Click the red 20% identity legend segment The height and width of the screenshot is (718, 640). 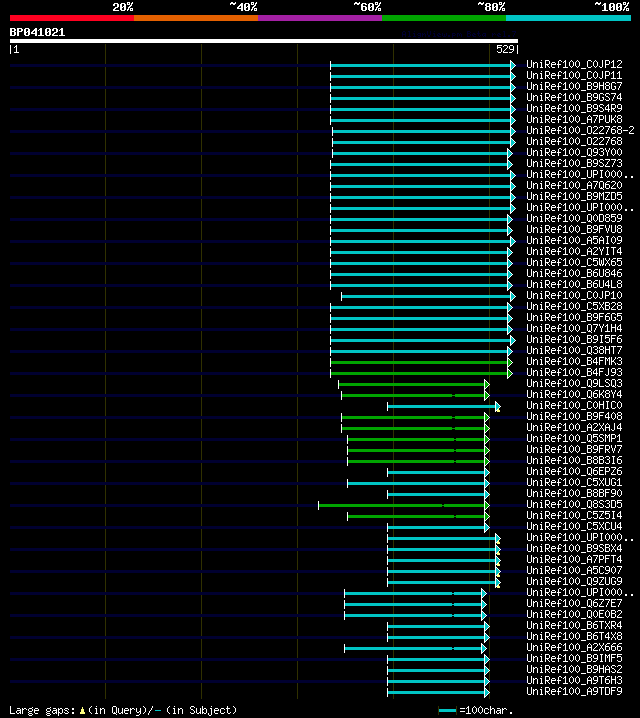(72, 18)
